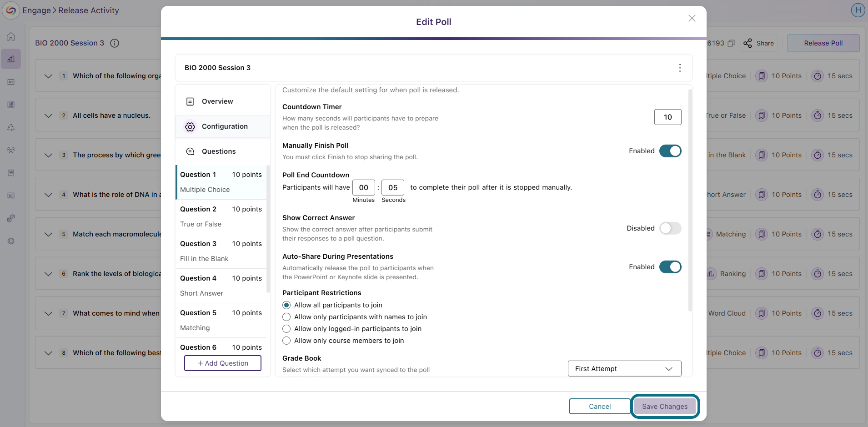
Task: Click the points bookmark icon in question 1 row
Action: [762, 76]
